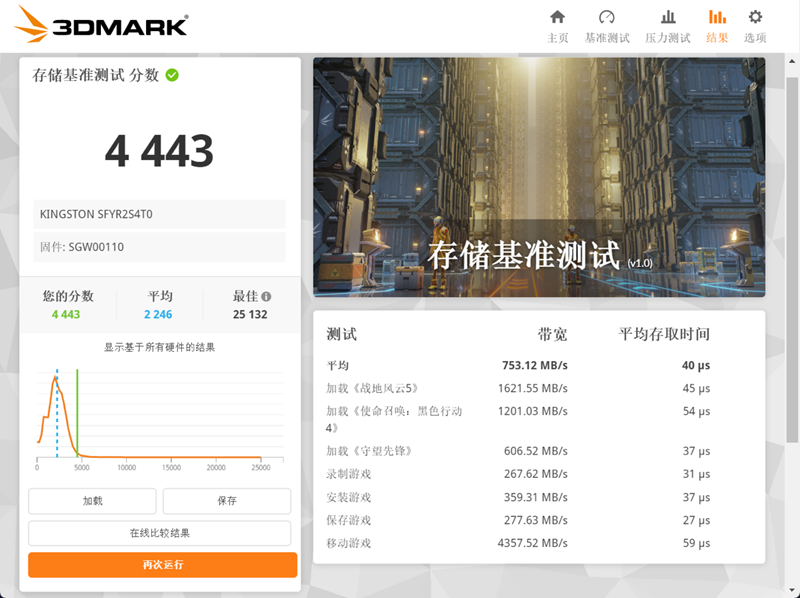
Task: Click the 3DMARK logo
Action: [101, 24]
